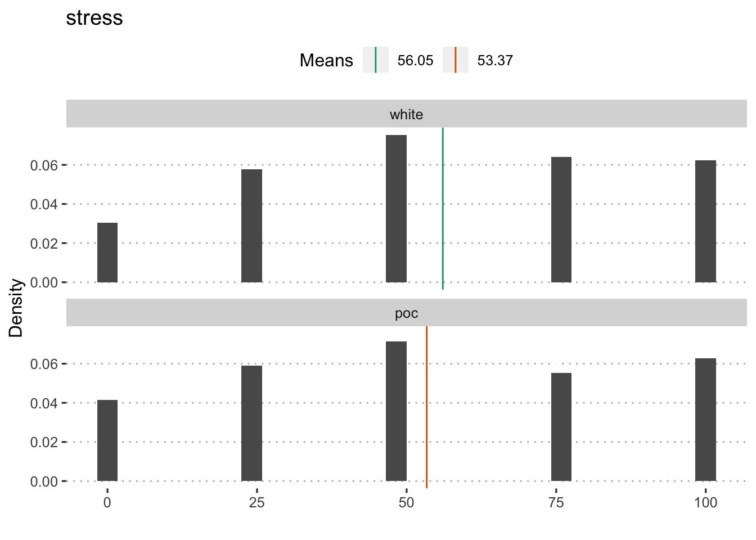Click the bar at 75 in white panel
Viewport: 756px width, 540px height.
(x=561, y=219)
